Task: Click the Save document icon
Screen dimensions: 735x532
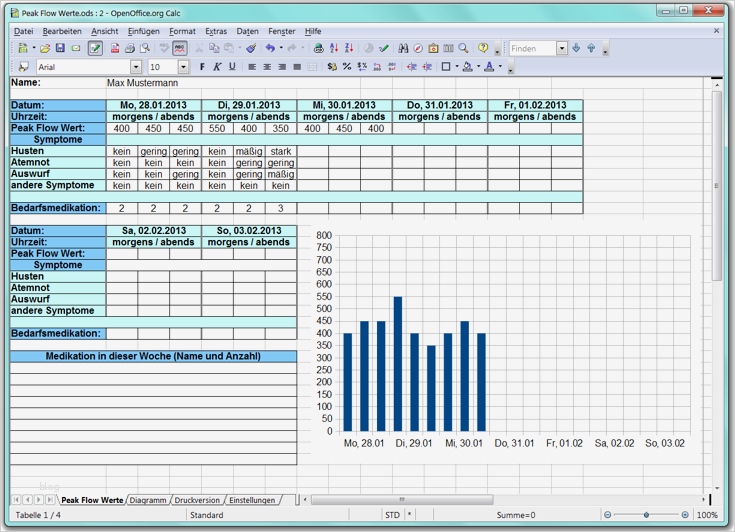Action: 60,48
